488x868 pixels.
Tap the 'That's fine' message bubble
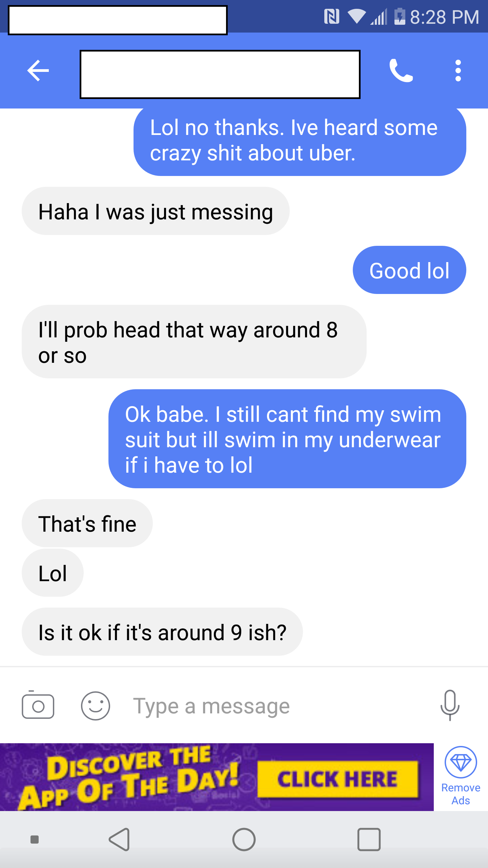(87, 523)
